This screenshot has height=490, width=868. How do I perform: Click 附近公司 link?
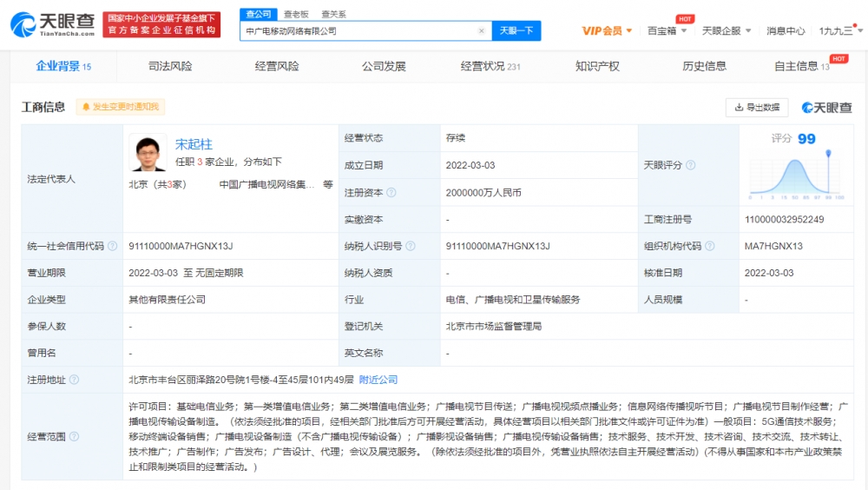point(378,380)
